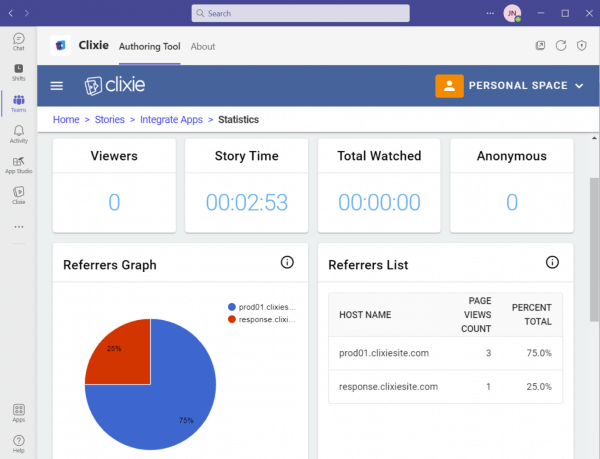This screenshot has width=600, height=459.
Task: Open app permissions shield icon
Action: (582, 46)
